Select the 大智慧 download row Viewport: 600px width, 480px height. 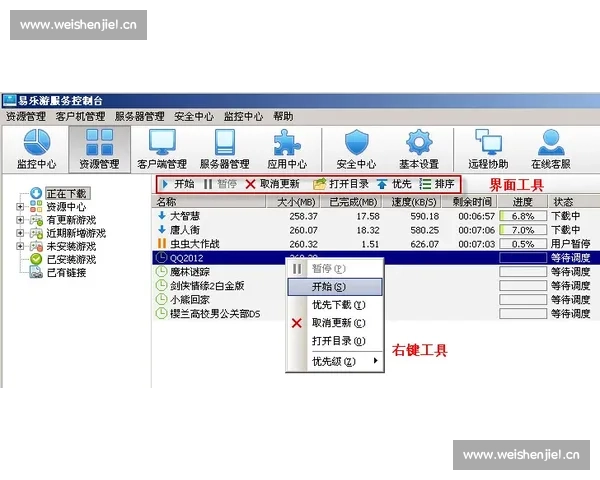click(x=376, y=216)
